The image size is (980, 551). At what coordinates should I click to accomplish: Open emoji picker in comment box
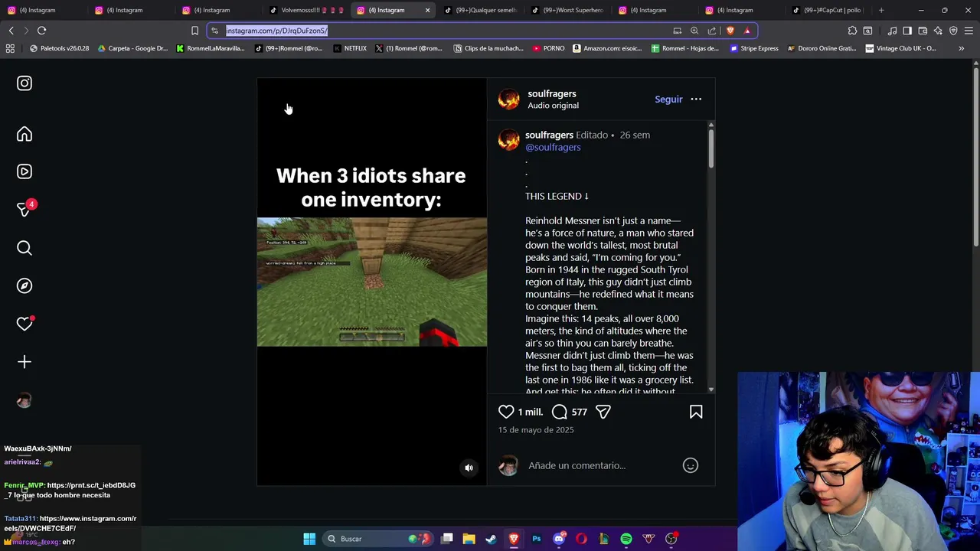pyautogui.click(x=691, y=465)
